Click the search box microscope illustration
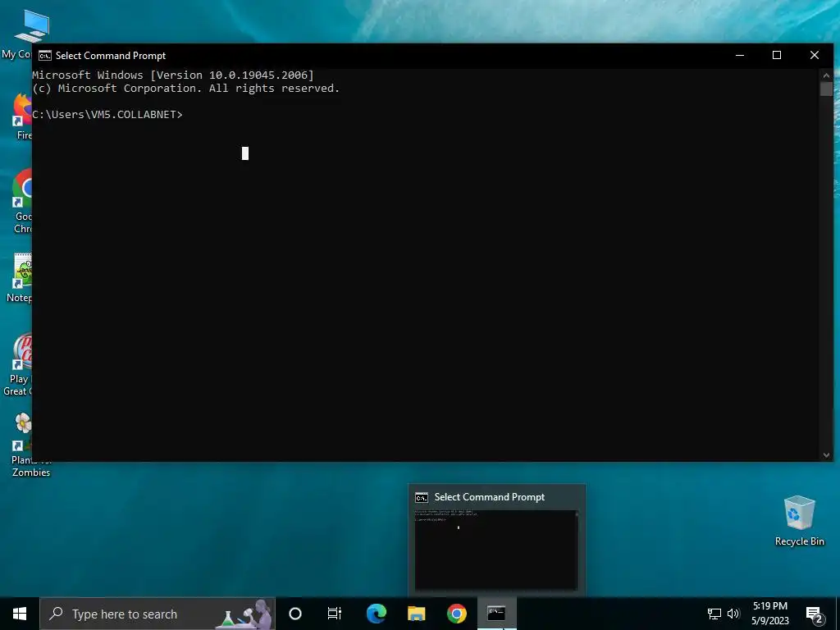This screenshot has height=630, width=840. coord(244,614)
